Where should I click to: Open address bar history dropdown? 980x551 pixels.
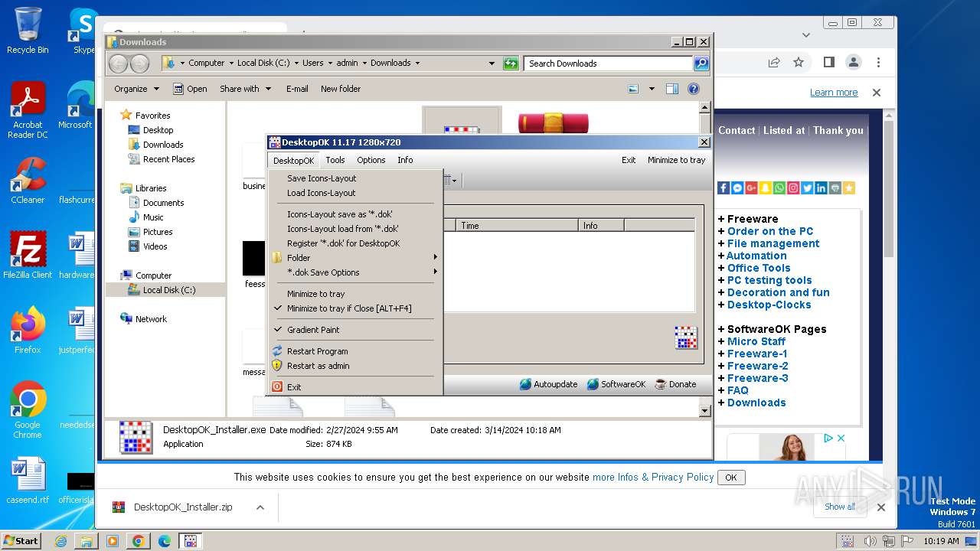tap(492, 64)
